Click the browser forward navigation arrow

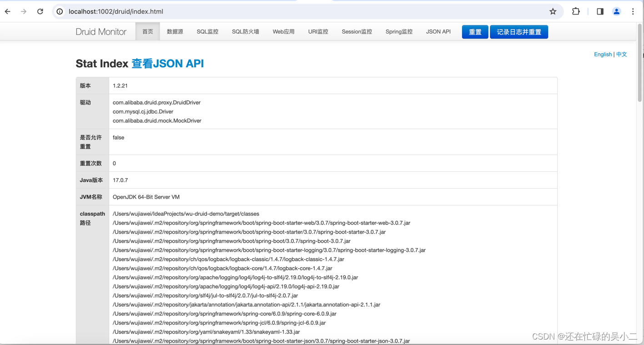[24, 11]
